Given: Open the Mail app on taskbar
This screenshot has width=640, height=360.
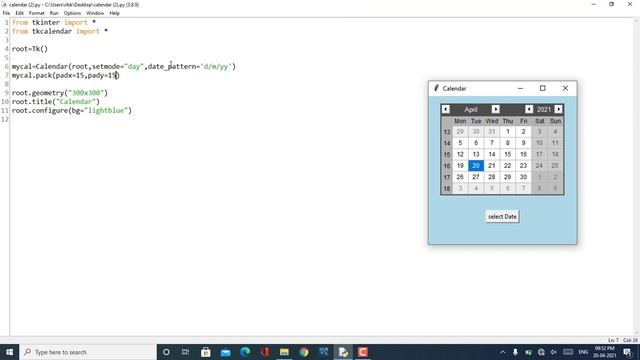Looking at the screenshot, I should [225, 352].
